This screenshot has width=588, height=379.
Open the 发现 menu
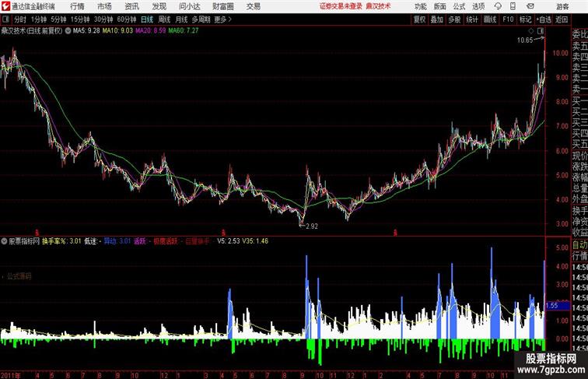click(x=159, y=6)
